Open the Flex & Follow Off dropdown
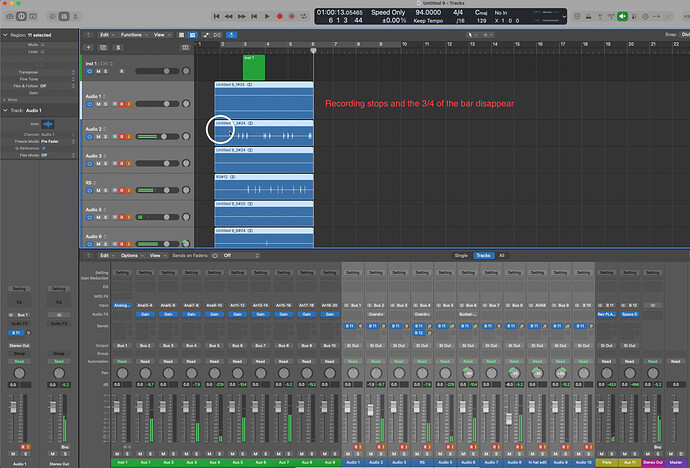The height and width of the screenshot is (468, 690). pos(58,86)
